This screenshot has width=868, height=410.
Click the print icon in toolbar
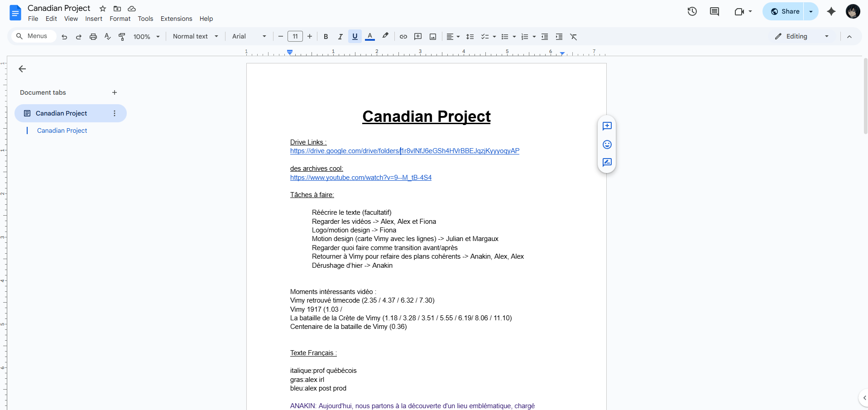point(93,37)
